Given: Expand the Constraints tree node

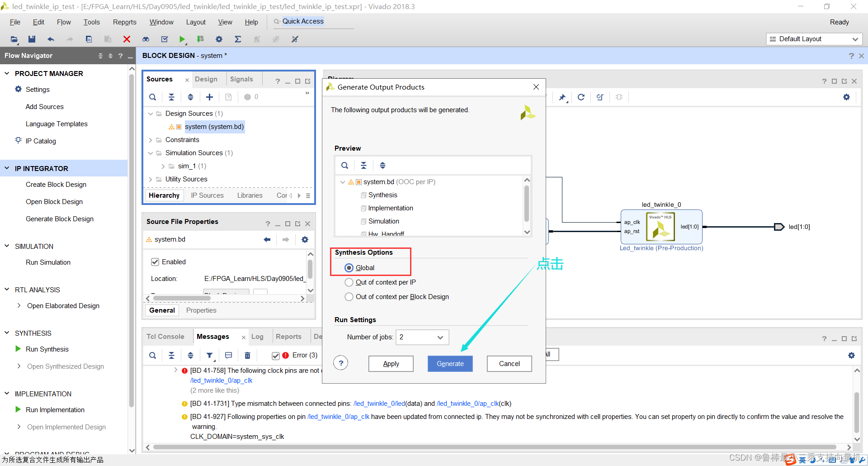Looking at the screenshot, I should 151,140.
